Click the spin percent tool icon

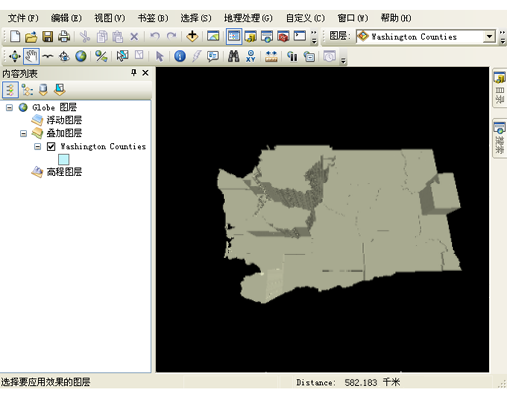point(101,56)
